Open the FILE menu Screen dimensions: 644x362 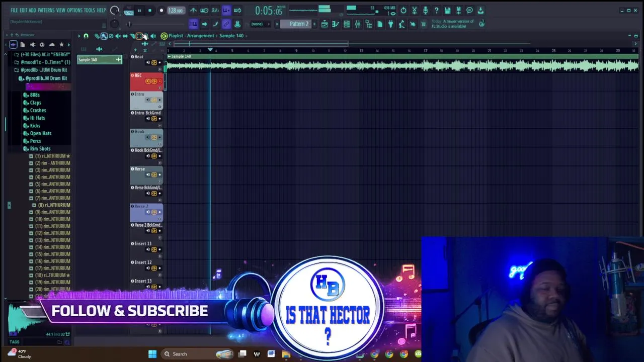(x=14, y=10)
